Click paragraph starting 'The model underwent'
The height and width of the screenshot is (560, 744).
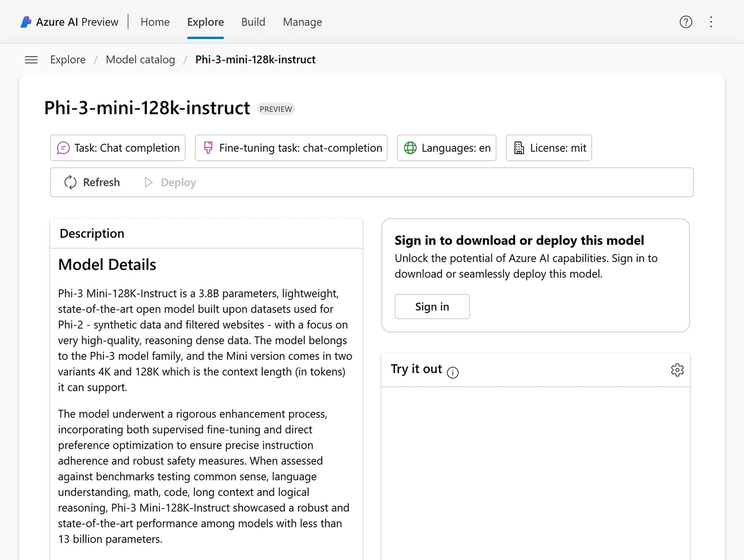click(204, 476)
